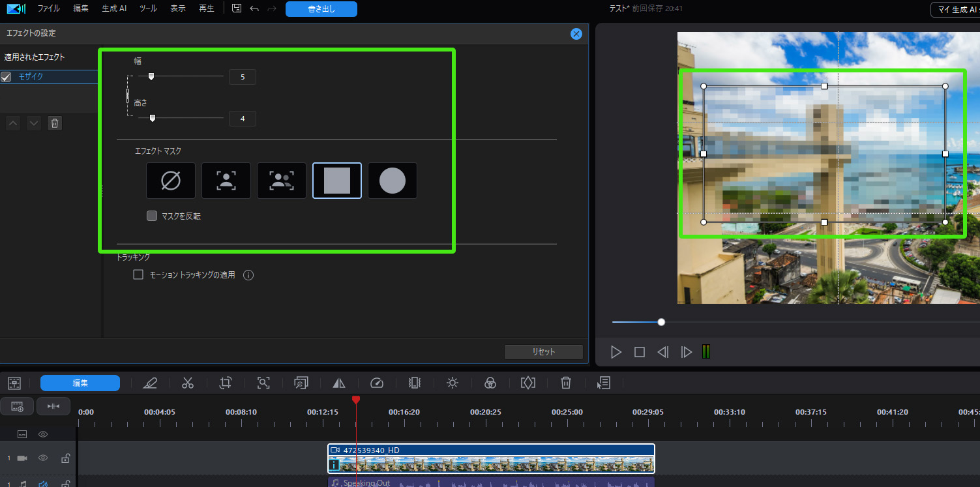The height and width of the screenshot is (487, 980).
Task: Choose the single face mask option
Action: pyautogui.click(x=226, y=181)
